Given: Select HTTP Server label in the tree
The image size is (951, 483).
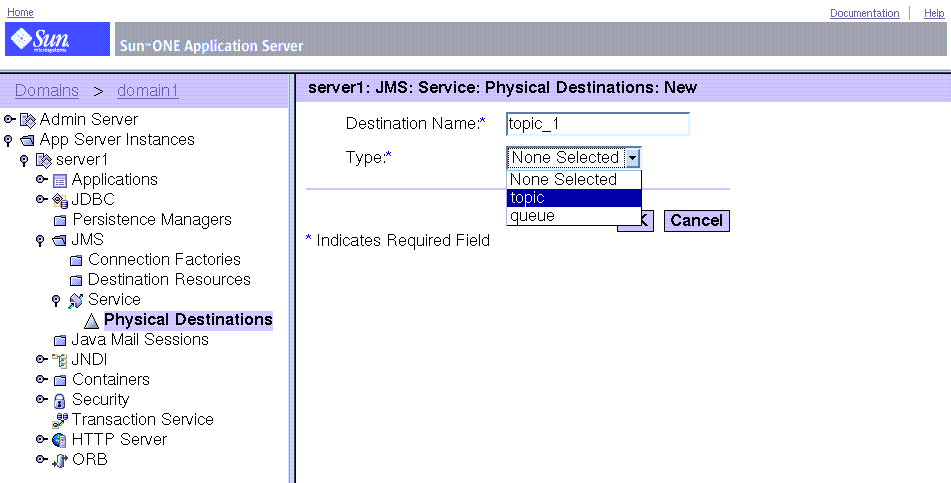Looking at the screenshot, I should click(119, 440).
